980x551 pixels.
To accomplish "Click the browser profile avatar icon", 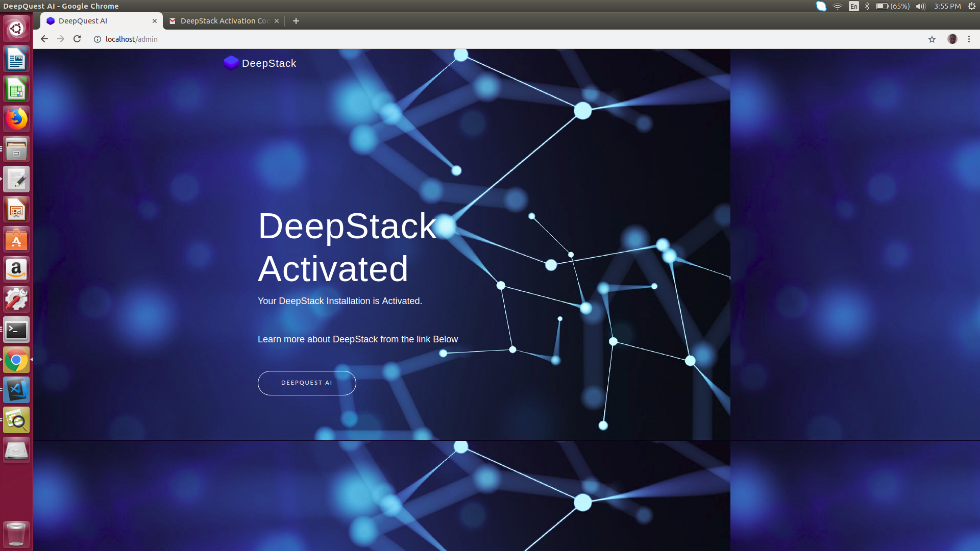I will click(x=952, y=39).
